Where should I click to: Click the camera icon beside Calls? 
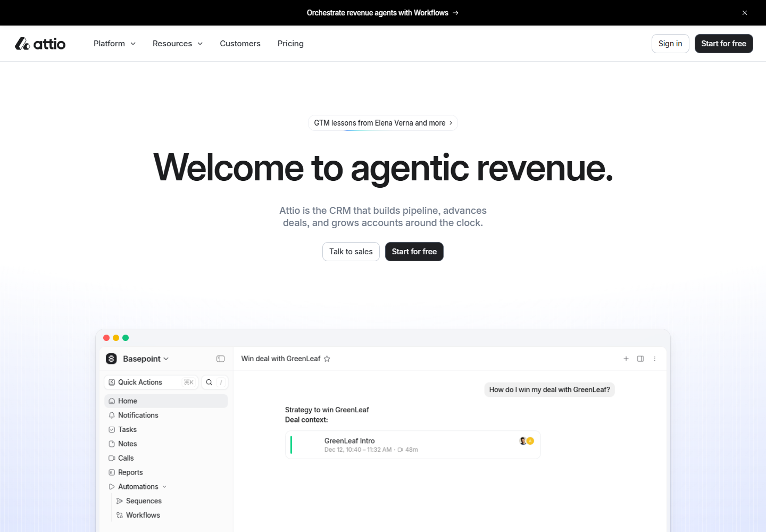[112, 459]
